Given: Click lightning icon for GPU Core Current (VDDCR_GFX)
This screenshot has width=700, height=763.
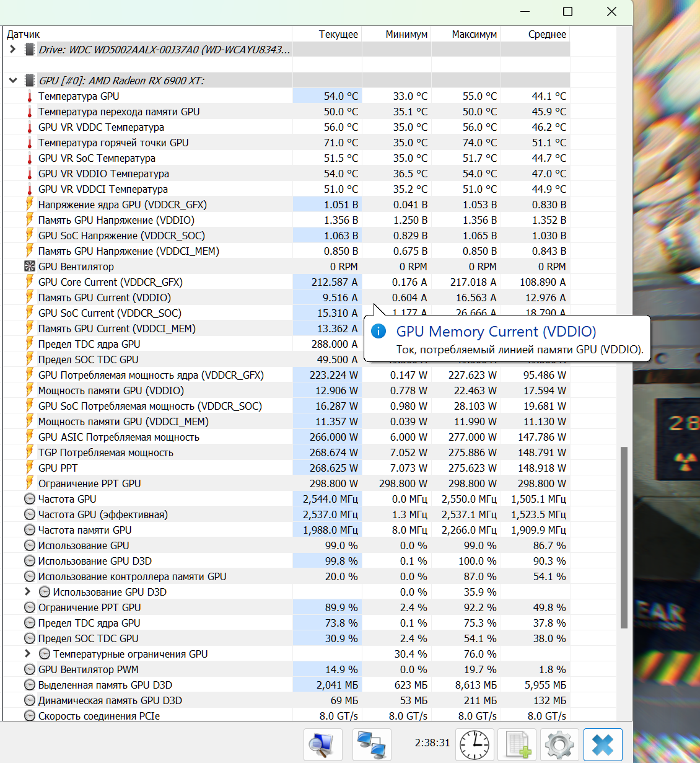Looking at the screenshot, I should [x=29, y=281].
